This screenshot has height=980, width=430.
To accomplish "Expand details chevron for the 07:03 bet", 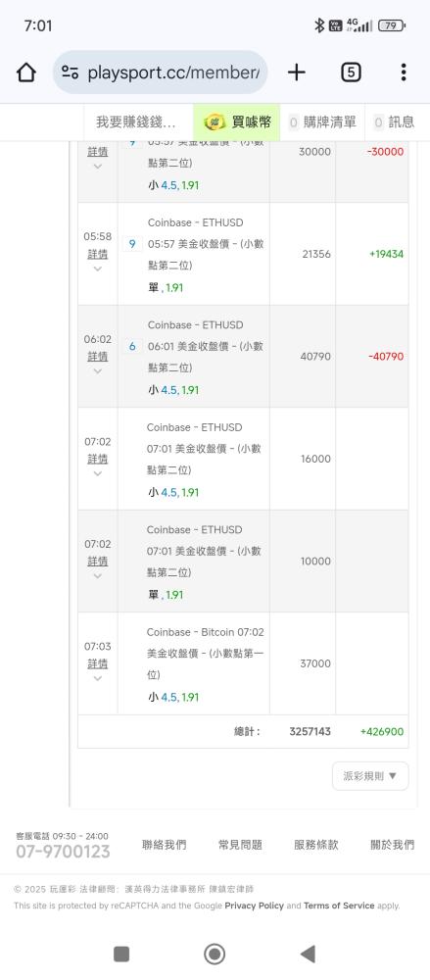I will (x=98, y=679).
